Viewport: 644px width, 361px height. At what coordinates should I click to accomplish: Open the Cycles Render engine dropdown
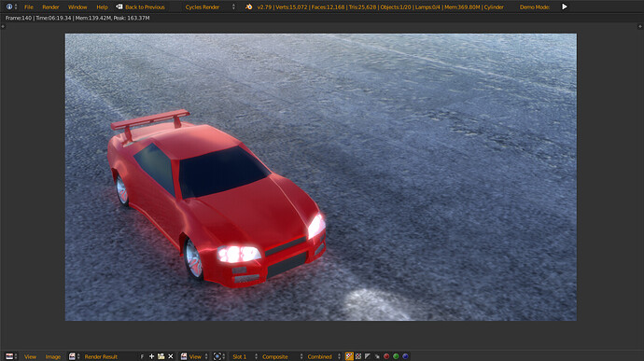point(209,7)
